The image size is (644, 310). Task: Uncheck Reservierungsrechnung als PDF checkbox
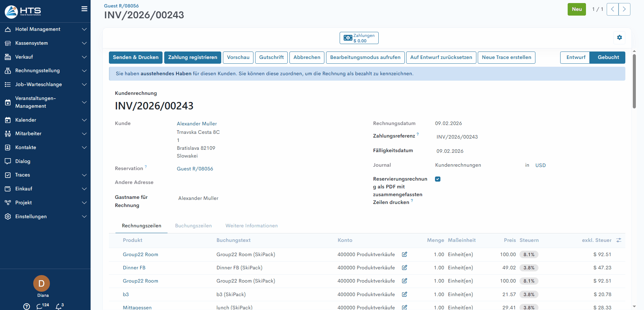[438, 179]
